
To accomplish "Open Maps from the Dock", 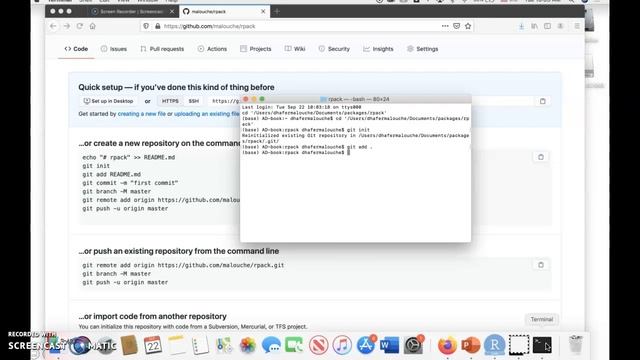I will 224,345.
